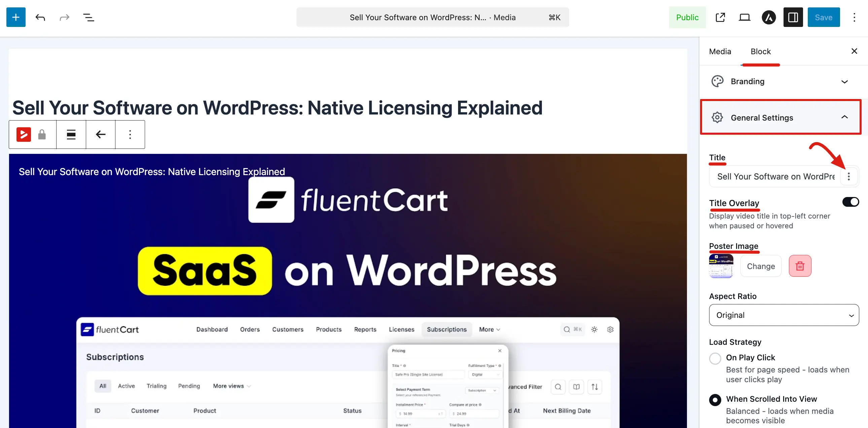Click the block lock icon

(42, 134)
